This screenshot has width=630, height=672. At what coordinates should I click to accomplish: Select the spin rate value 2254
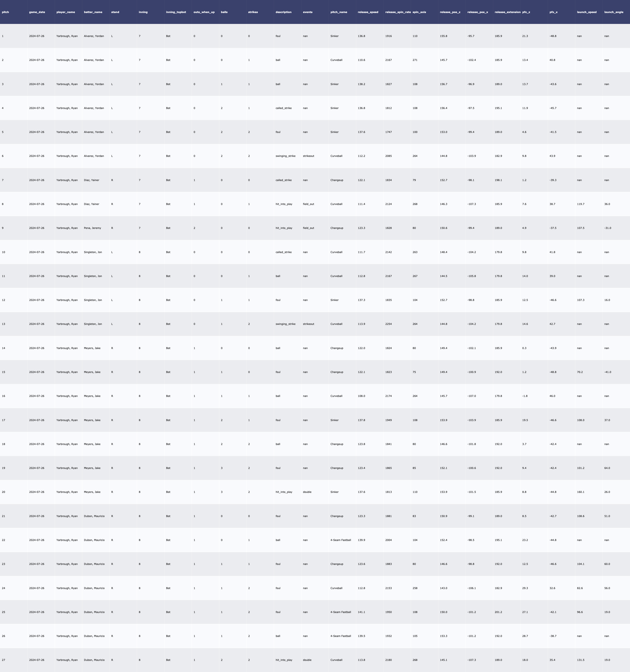pos(388,324)
